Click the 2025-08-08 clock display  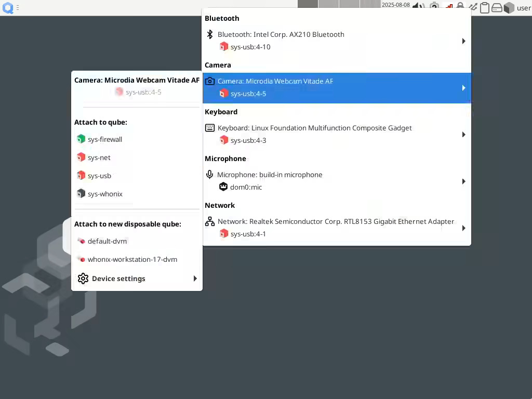point(395,4)
